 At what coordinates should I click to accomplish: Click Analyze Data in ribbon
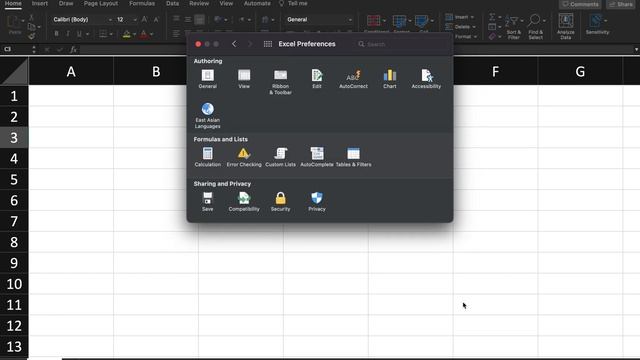coord(566,26)
